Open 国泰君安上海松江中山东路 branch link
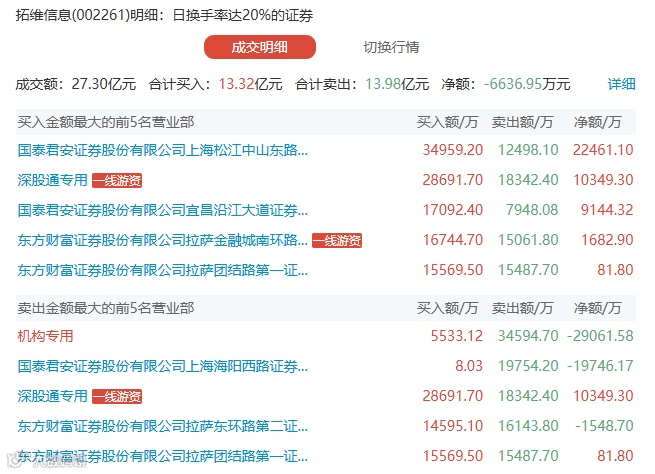The height and width of the screenshot is (474, 655). pyautogui.click(x=162, y=150)
